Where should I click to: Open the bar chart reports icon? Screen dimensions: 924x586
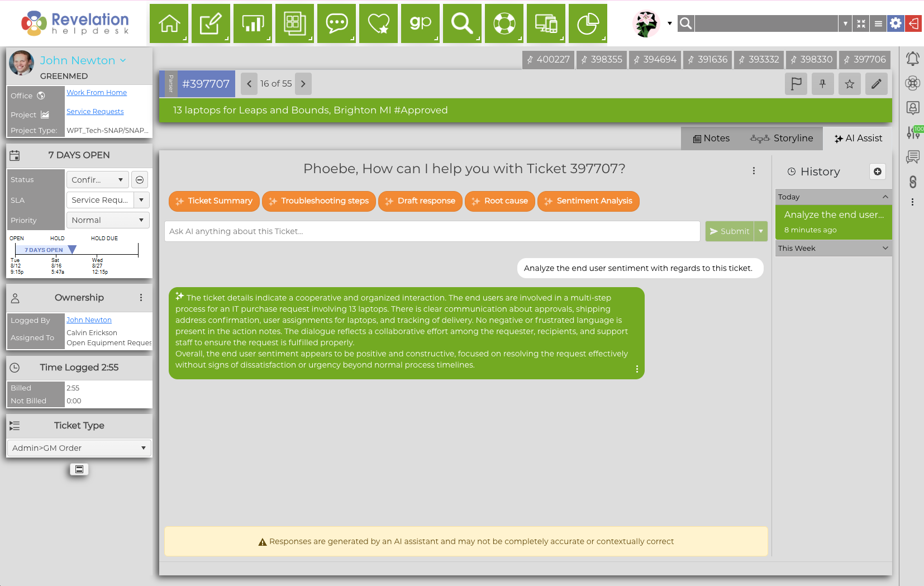point(253,23)
